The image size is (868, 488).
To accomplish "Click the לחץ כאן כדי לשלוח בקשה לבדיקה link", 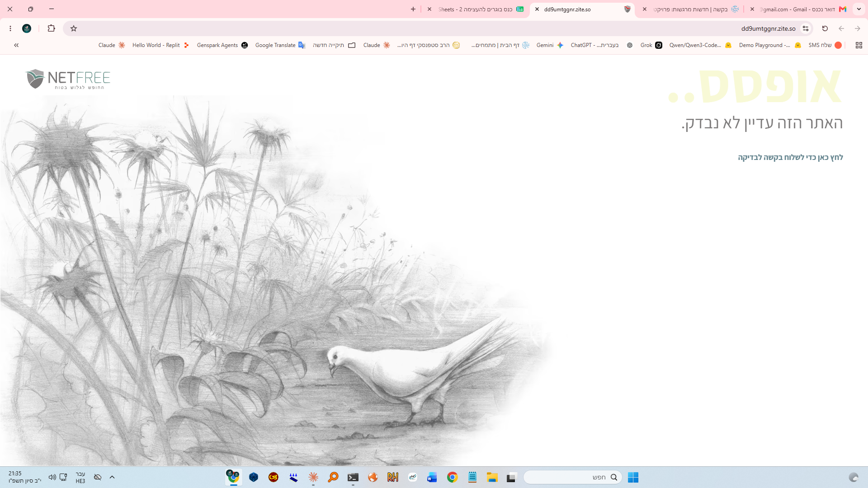I will pos(790,157).
